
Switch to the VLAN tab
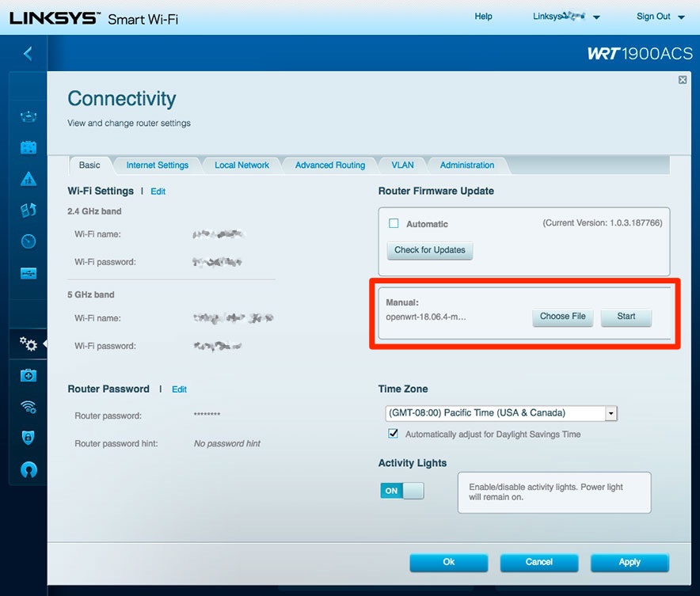(x=402, y=165)
